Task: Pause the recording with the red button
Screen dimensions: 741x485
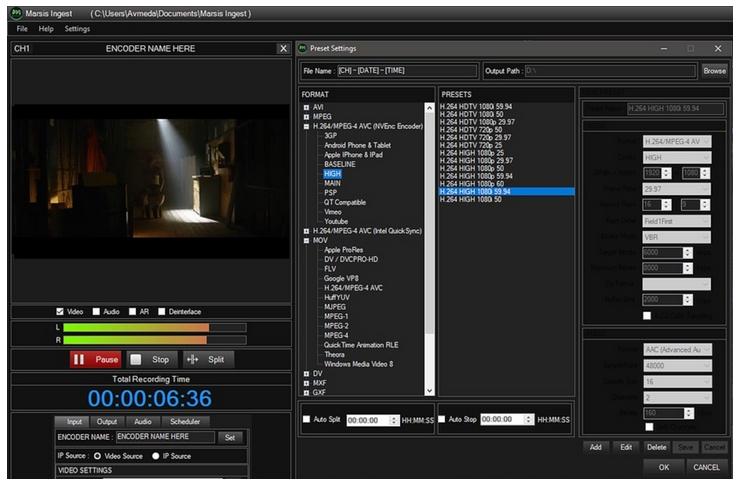Action: pyautogui.click(x=96, y=359)
